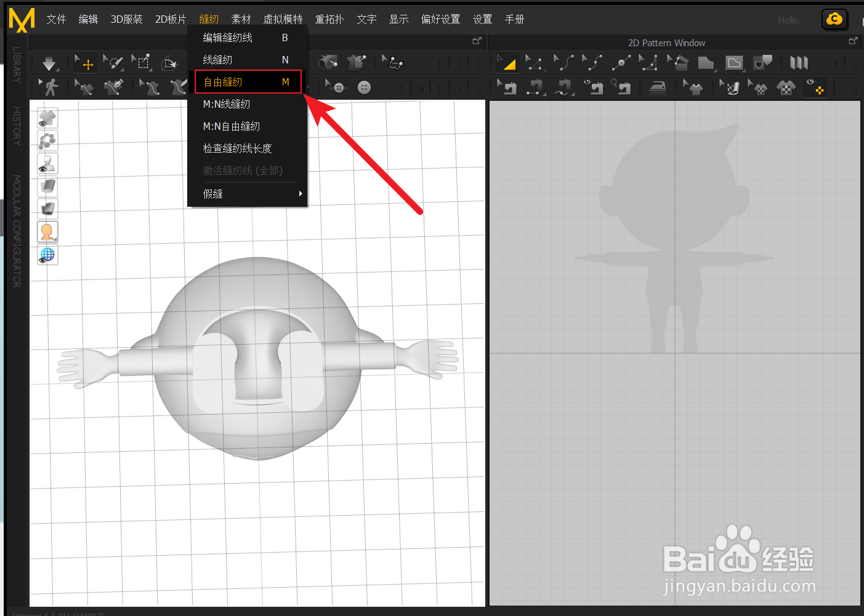
Task: Select the Edit Curve Point tool
Action: pyautogui.click(x=592, y=63)
